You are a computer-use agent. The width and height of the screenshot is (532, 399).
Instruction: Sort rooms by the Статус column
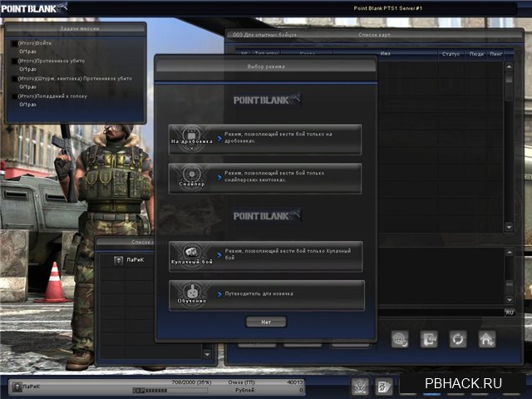click(x=451, y=54)
